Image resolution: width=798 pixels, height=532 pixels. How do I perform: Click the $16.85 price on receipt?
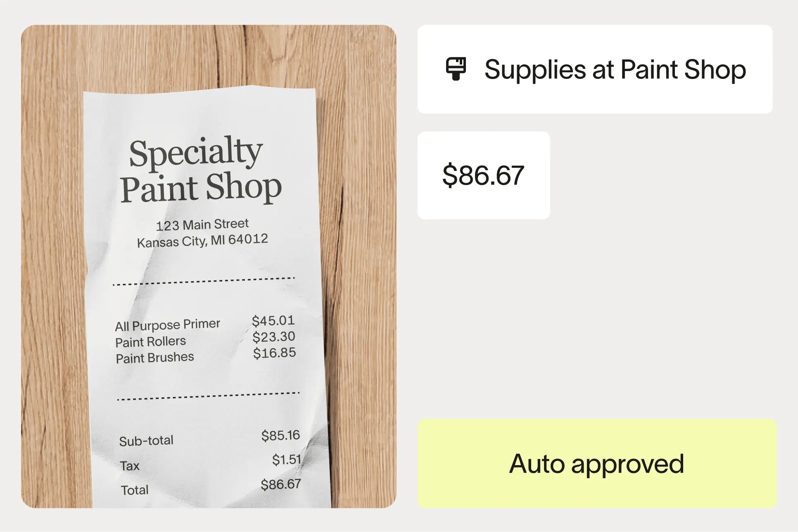pyautogui.click(x=274, y=353)
